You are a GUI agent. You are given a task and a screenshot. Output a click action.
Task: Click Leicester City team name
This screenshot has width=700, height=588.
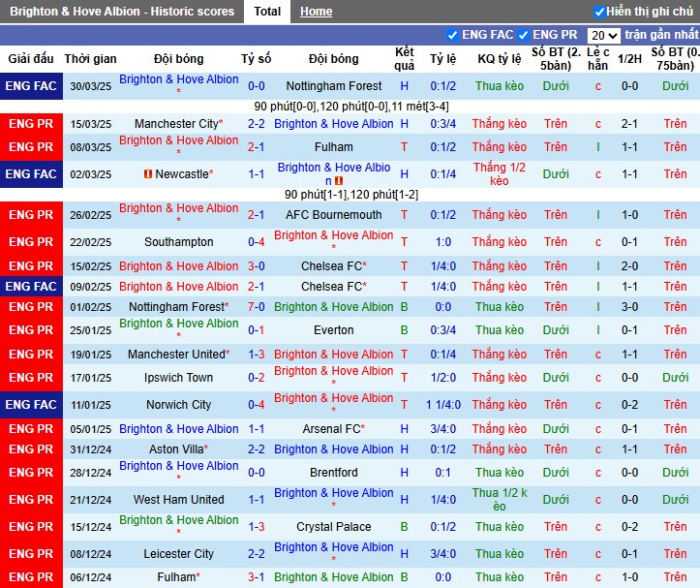[178, 554]
